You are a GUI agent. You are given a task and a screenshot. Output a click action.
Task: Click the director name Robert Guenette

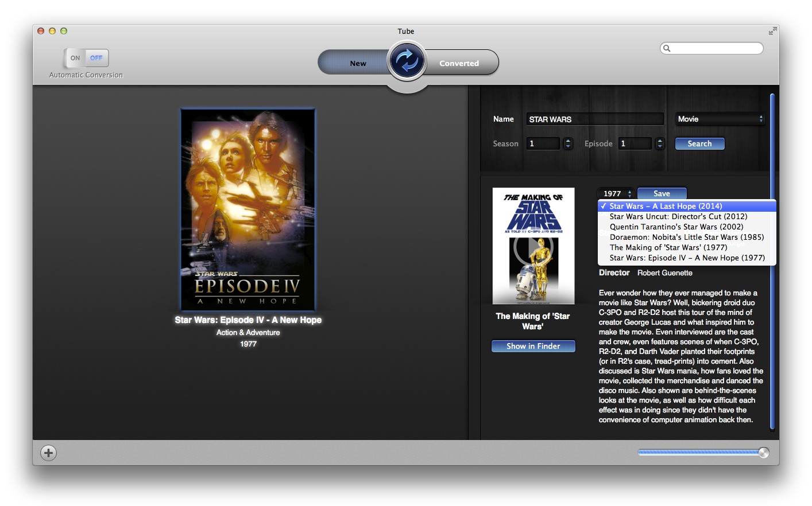coord(665,273)
